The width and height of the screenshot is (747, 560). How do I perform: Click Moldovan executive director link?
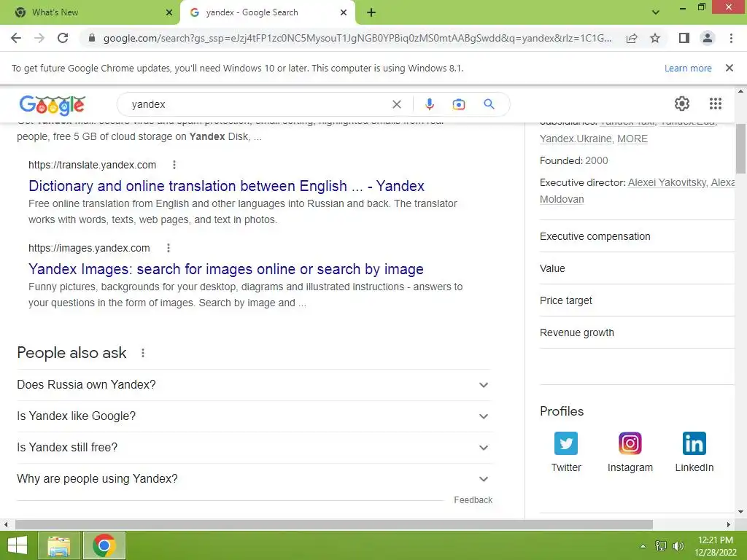(x=562, y=199)
